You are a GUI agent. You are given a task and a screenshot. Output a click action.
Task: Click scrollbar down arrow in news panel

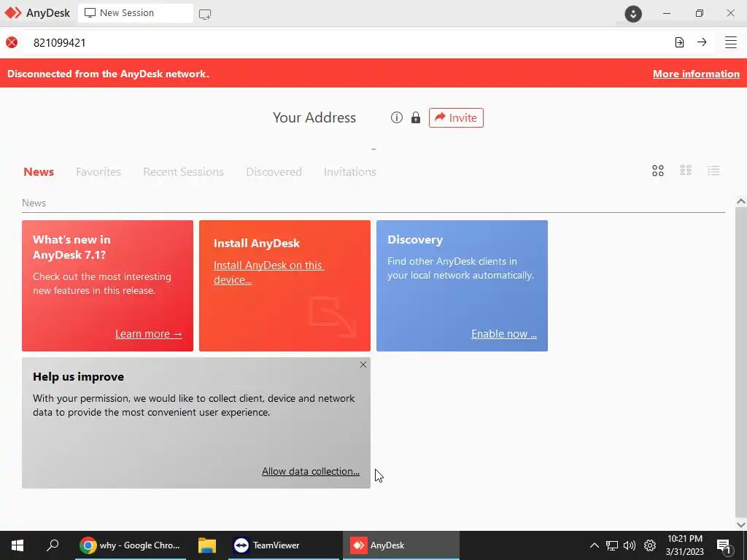(x=741, y=525)
